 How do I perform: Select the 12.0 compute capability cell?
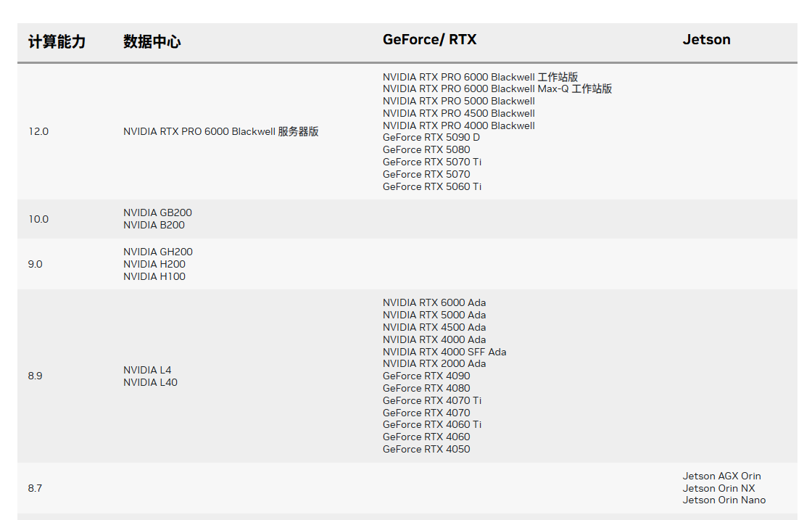(x=38, y=131)
